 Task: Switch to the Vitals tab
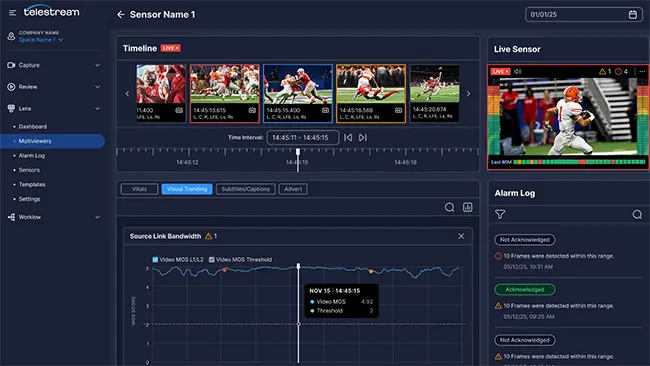139,189
